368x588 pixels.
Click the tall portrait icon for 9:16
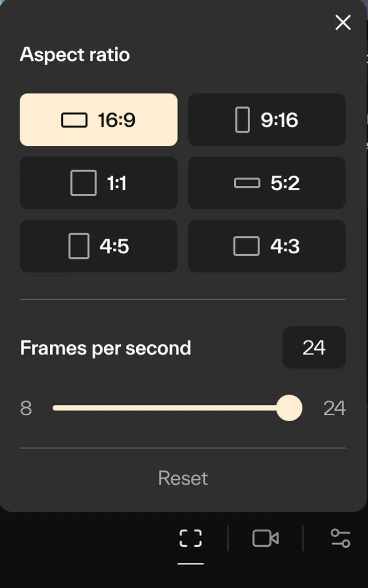point(242,120)
